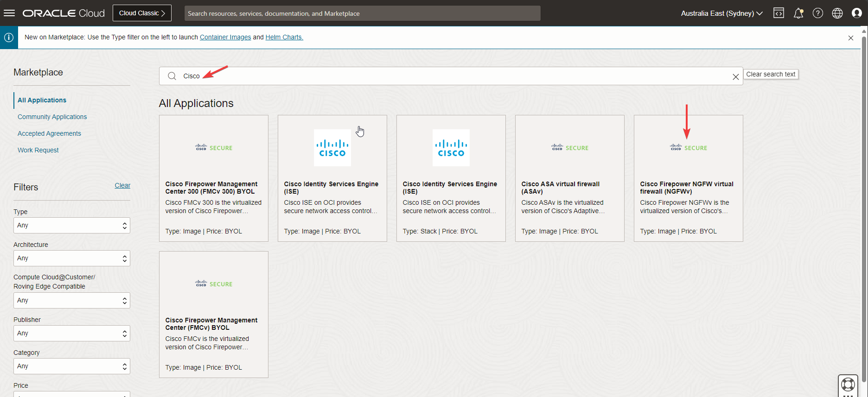The width and height of the screenshot is (868, 397).
Task: Open the Publisher filter dropdown
Action: tap(71, 334)
